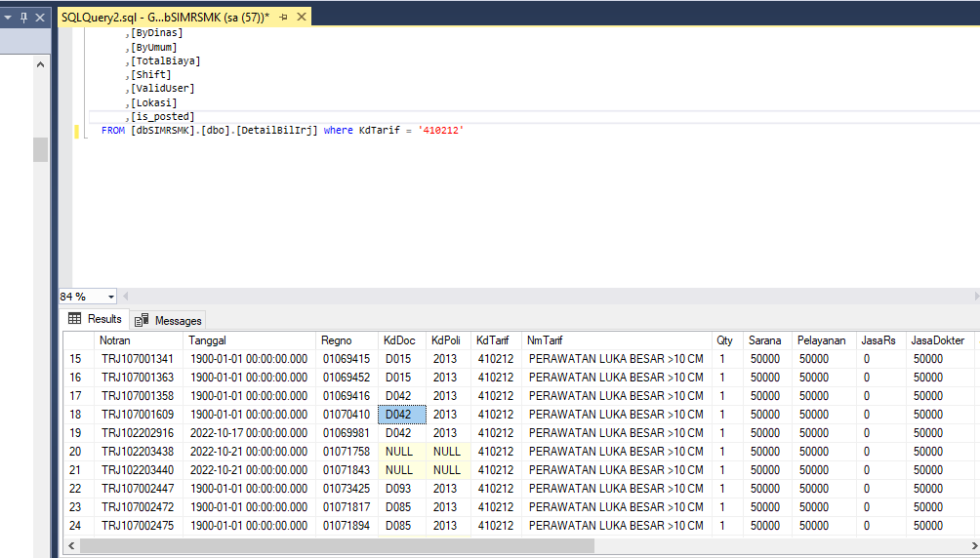Click the Notran column header
980x558 pixels.
pos(115,340)
